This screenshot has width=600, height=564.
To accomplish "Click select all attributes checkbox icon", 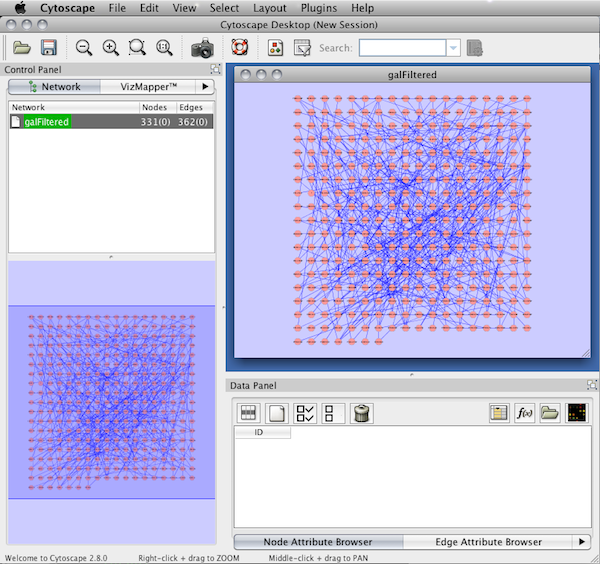I will click(x=305, y=412).
